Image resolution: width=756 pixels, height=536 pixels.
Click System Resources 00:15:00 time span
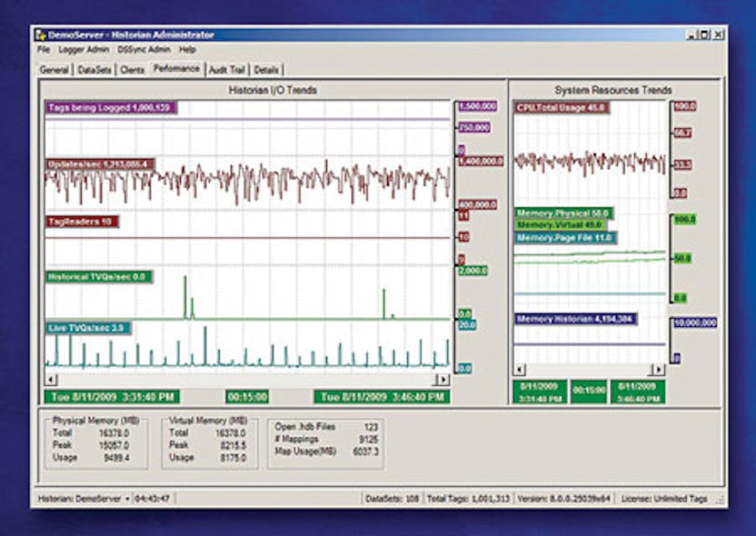point(589,392)
